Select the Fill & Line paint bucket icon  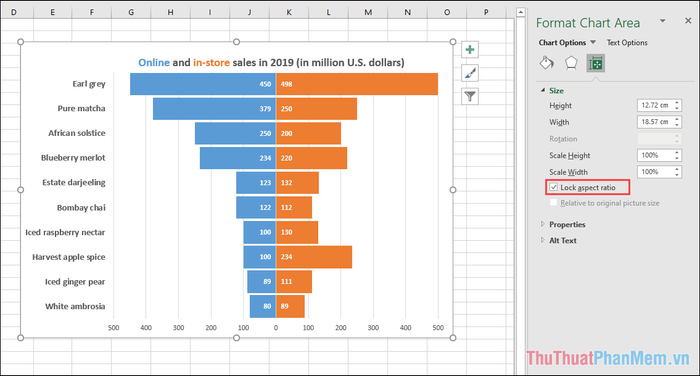pos(547,63)
